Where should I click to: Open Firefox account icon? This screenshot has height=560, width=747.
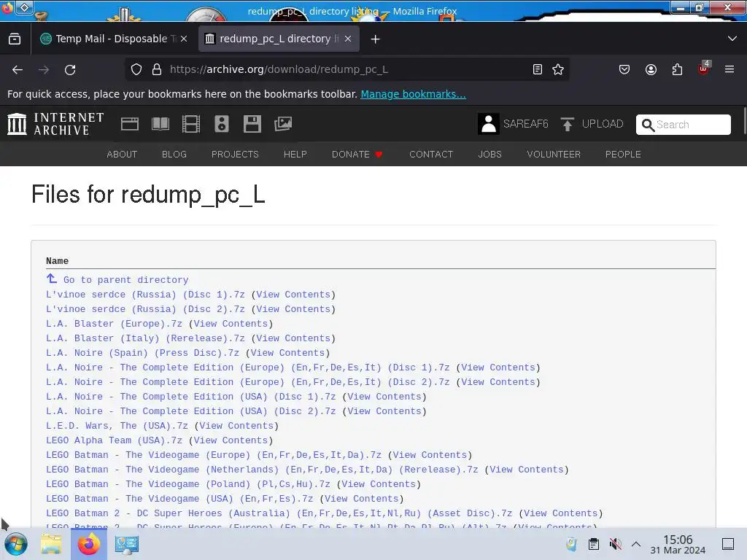(x=651, y=69)
